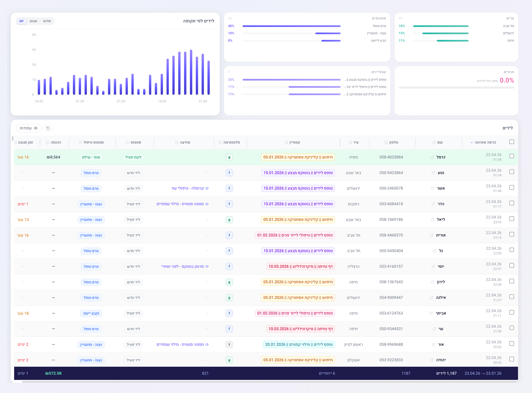This screenshot has width=532, height=393.
Task: Click the 'g' platform badge in כרמל row
Action: click(x=229, y=157)
